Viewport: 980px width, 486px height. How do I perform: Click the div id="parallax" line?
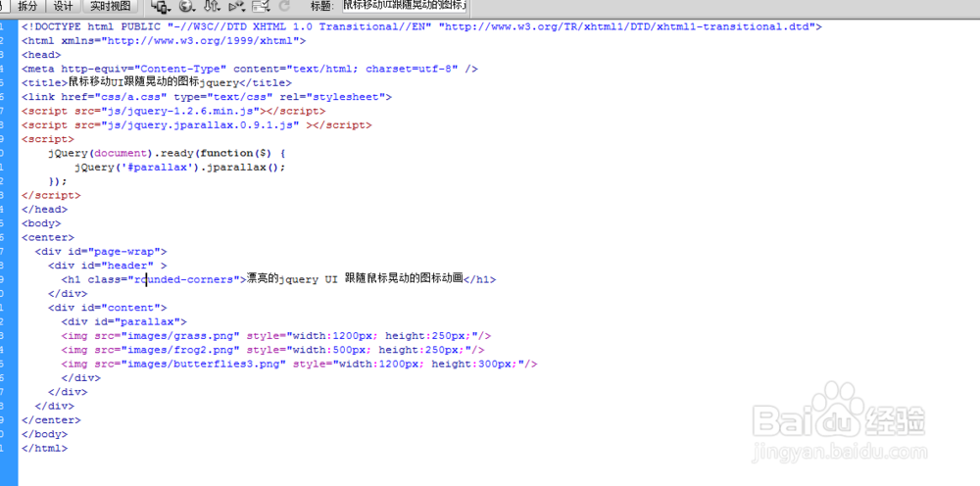coord(123,321)
